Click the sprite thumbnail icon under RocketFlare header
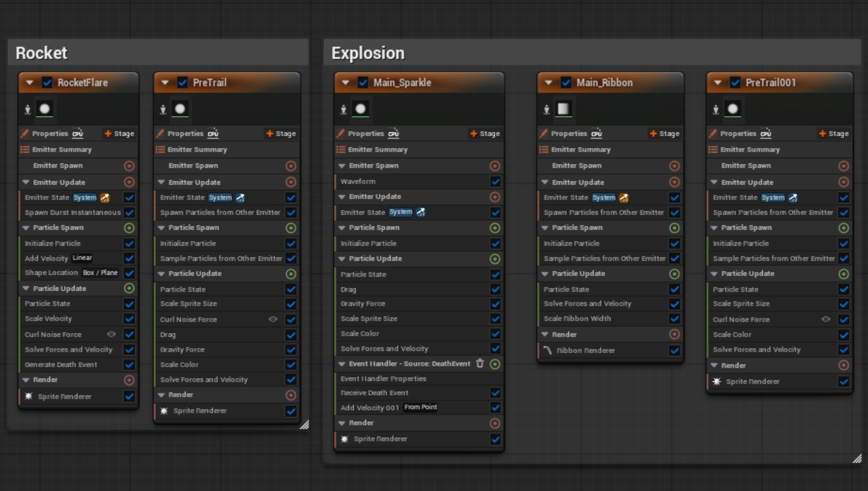This screenshot has width=868, height=491. click(x=46, y=109)
